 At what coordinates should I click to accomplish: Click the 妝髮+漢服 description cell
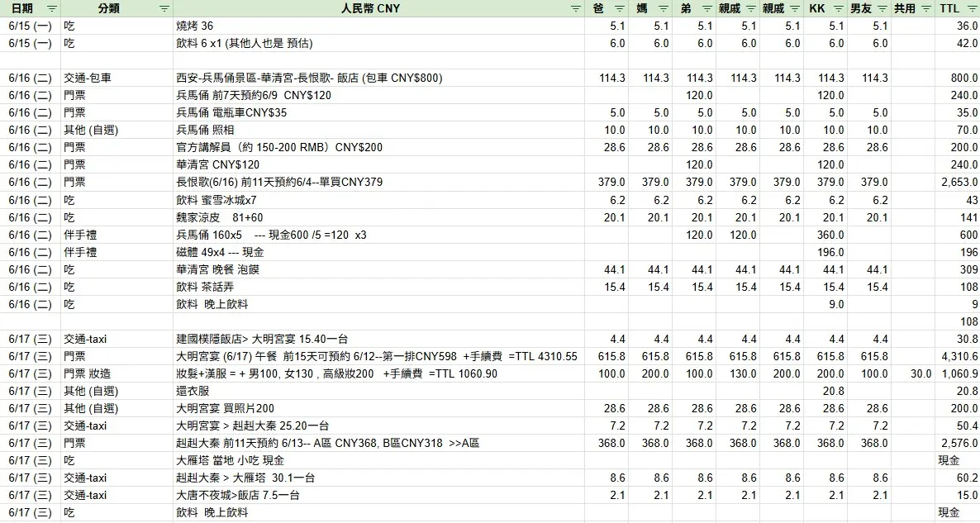coord(378,373)
